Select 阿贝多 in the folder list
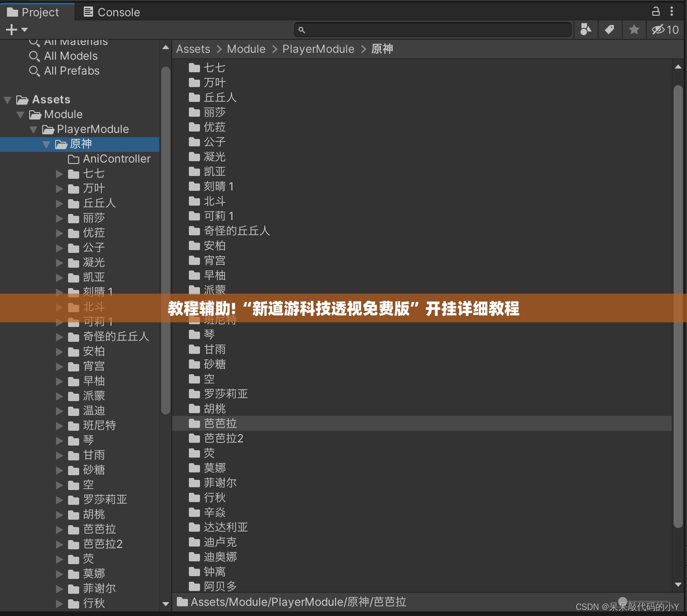The width and height of the screenshot is (687, 616). click(x=220, y=587)
